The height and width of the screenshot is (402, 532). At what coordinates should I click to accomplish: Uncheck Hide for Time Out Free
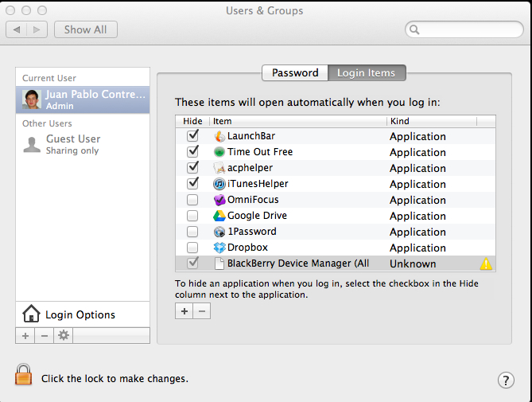tap(192, 151)
